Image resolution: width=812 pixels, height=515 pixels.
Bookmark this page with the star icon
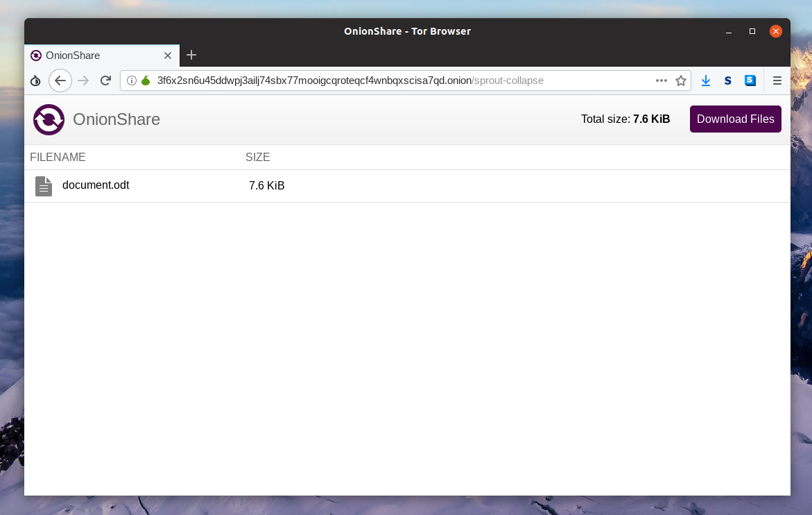[681, 81]
